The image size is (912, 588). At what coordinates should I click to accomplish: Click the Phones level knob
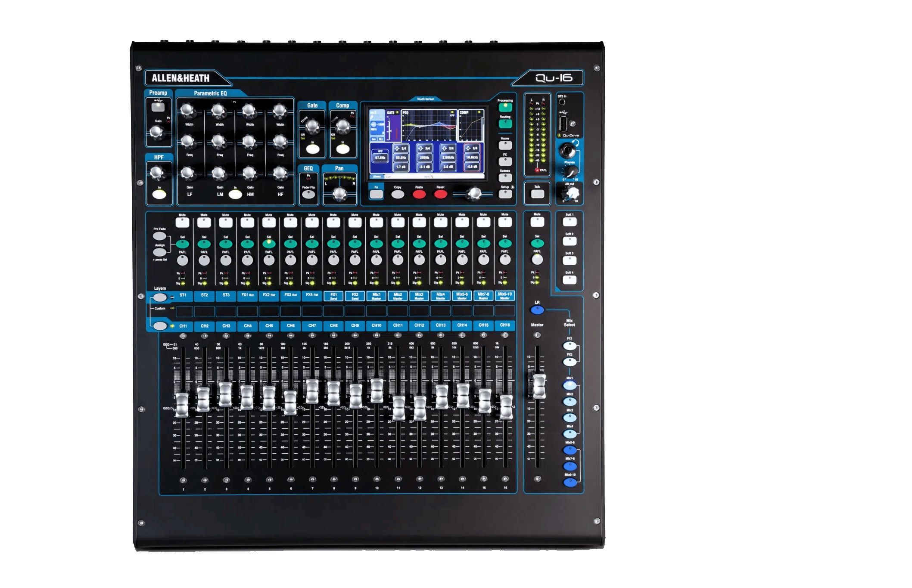click(x=571, y=172)
